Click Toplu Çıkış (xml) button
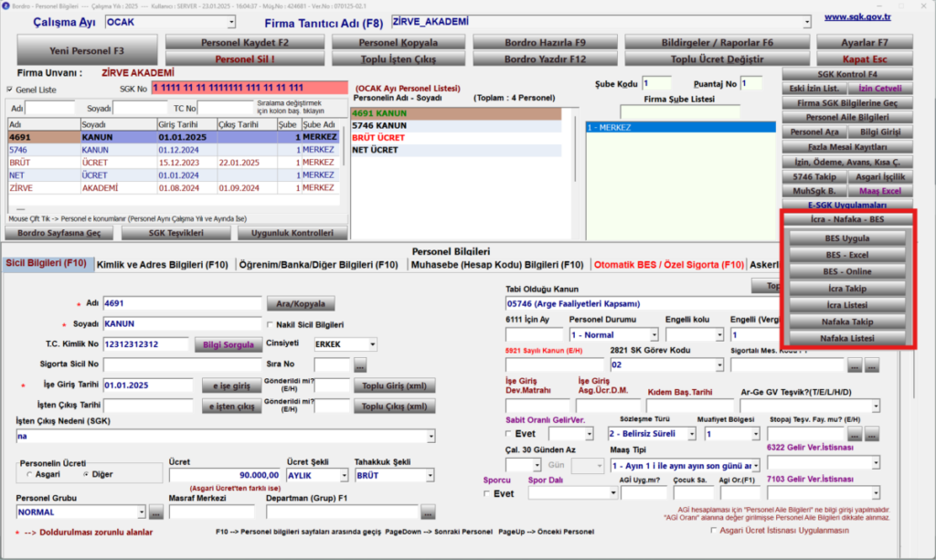 (394, 407)
